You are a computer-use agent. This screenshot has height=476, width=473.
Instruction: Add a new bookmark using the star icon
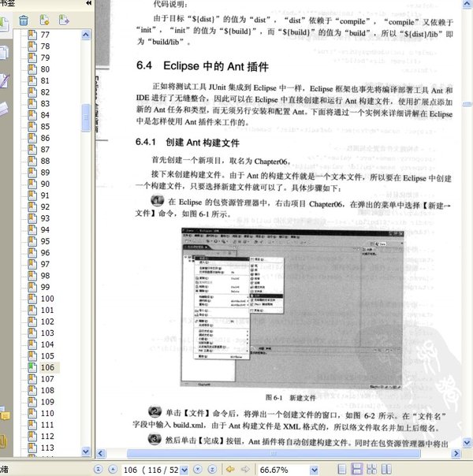pos(44,20)
